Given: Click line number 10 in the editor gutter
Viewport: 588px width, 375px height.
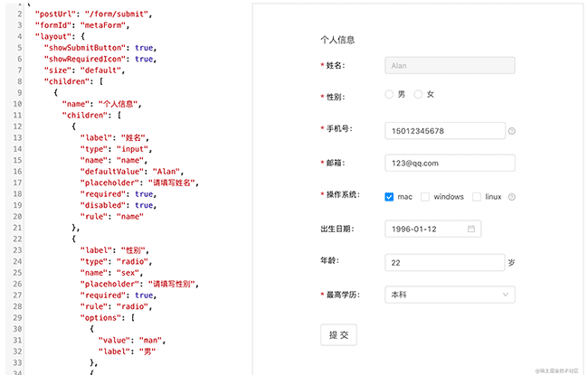Looking at the screenshot, I should pyautogui.click(x=17, y=104).
